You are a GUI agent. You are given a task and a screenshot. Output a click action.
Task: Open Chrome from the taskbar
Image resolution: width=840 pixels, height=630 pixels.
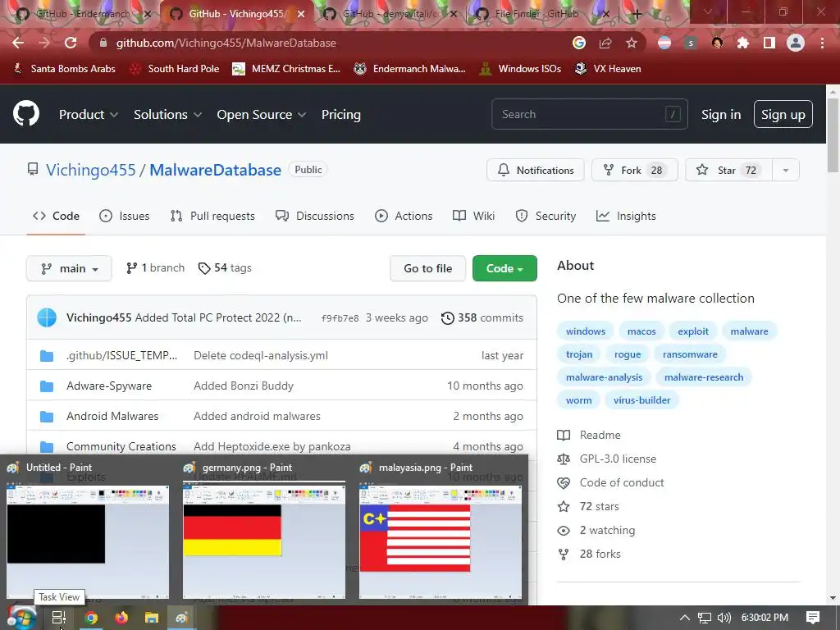(91, 618)
